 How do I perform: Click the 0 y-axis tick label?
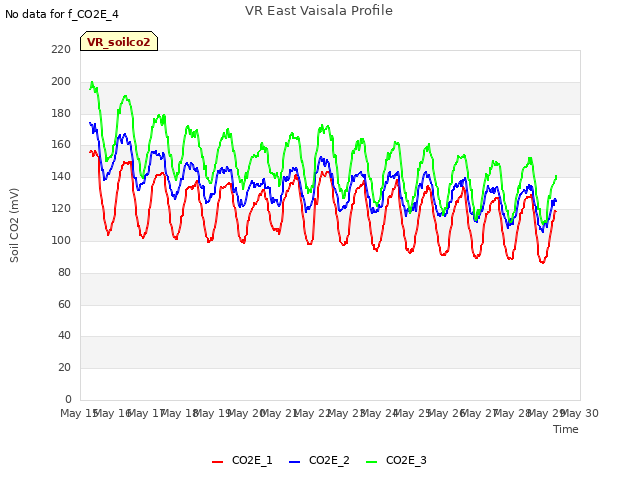pos(68,399)
